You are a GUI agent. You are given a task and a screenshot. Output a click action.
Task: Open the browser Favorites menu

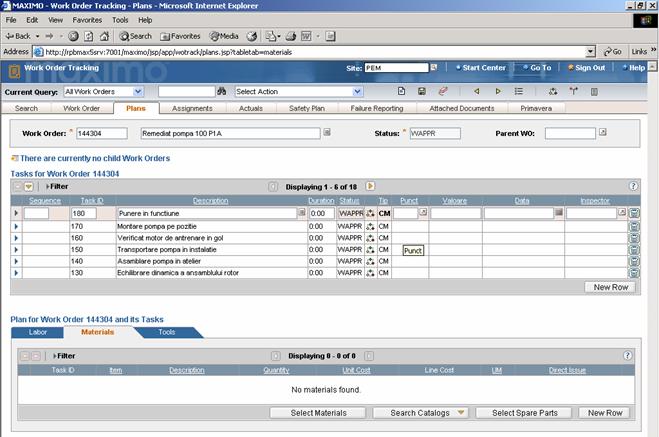pos(87,20)
